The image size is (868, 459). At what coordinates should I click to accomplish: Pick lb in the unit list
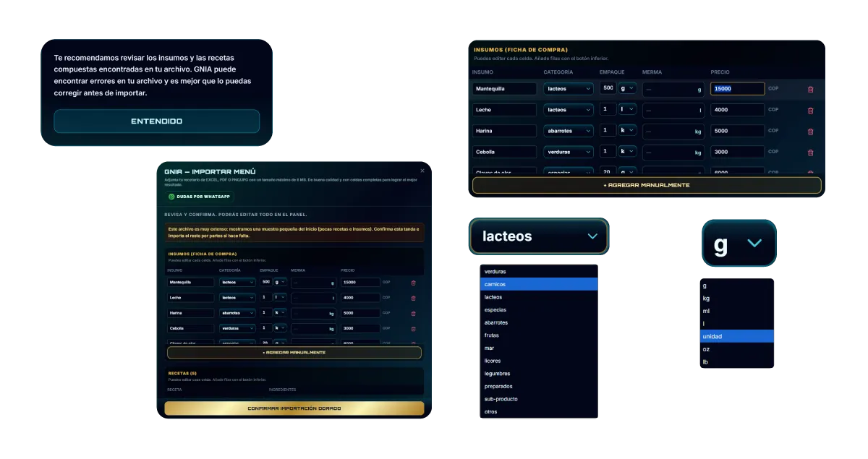click(736, 361)
